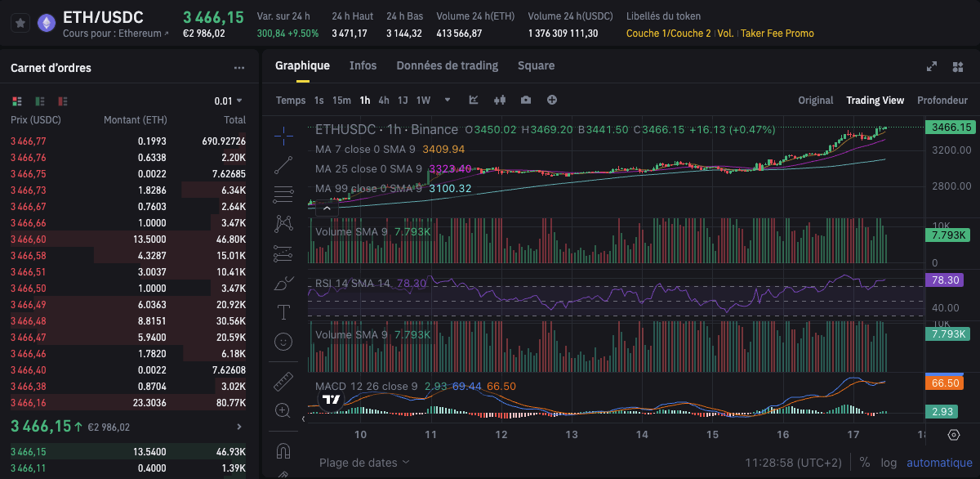Select the brush drawing tool
Image resolution: width=980 pixels, height=479 pixels.
tap(283, 283)
